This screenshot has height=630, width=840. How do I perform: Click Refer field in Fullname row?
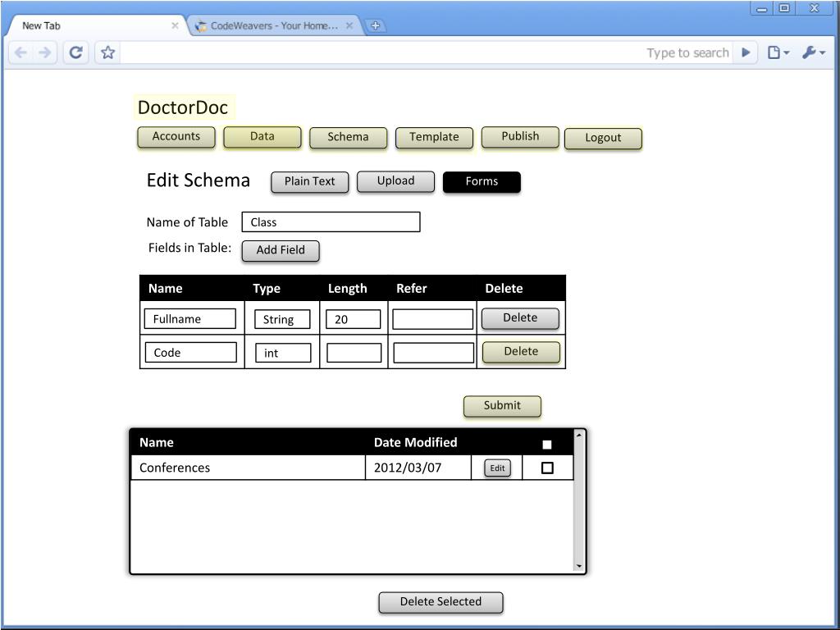433,319
